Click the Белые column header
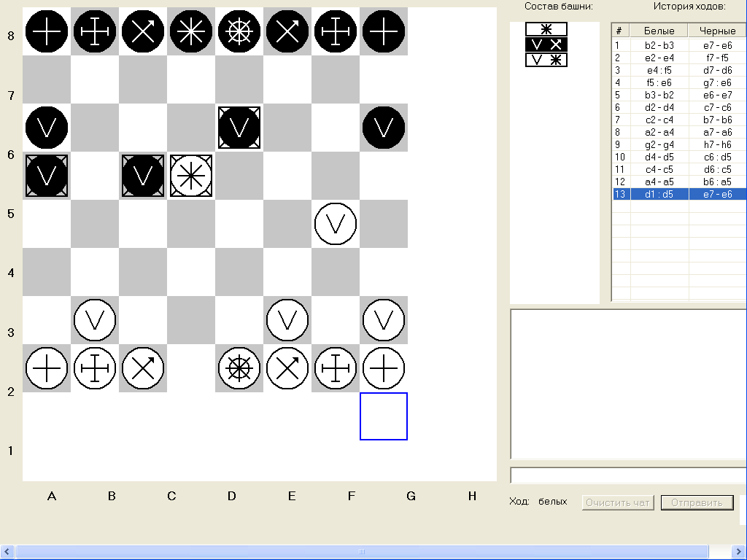The height and width of the screenshot is (560, 747). click(659, 31)
